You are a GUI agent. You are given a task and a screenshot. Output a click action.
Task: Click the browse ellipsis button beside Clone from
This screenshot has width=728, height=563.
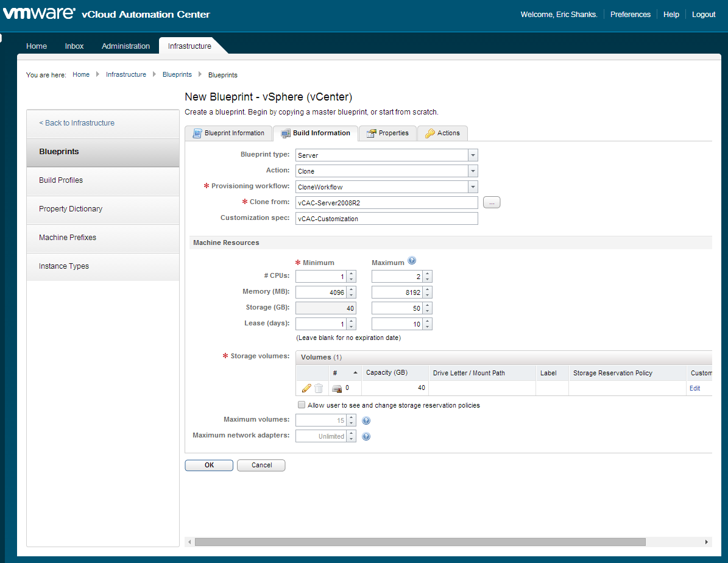tap(492, 203)
